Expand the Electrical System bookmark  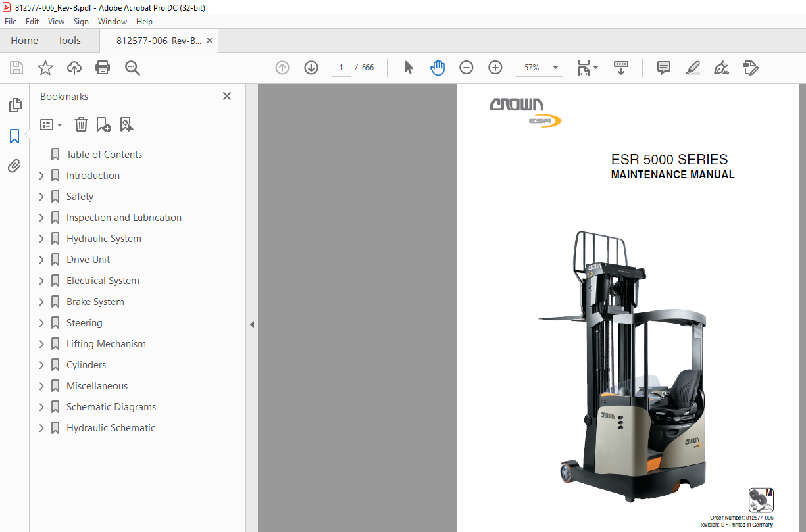[41, 281]
